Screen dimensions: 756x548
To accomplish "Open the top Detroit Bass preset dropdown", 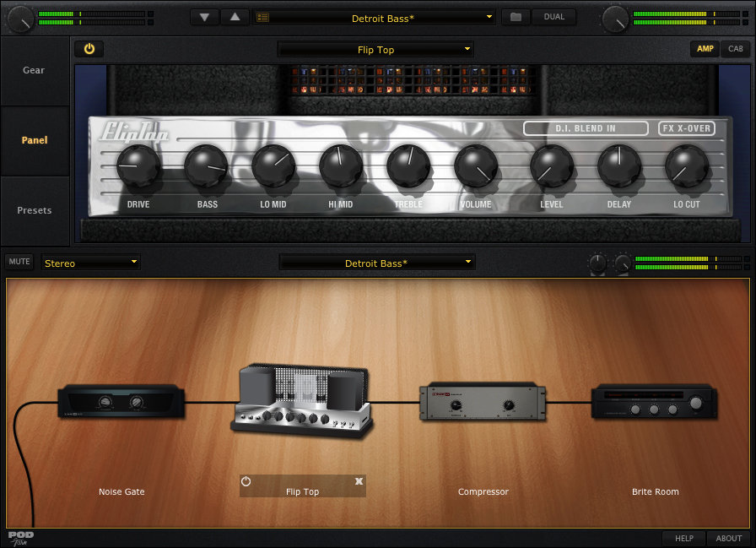I will [375, 18].
